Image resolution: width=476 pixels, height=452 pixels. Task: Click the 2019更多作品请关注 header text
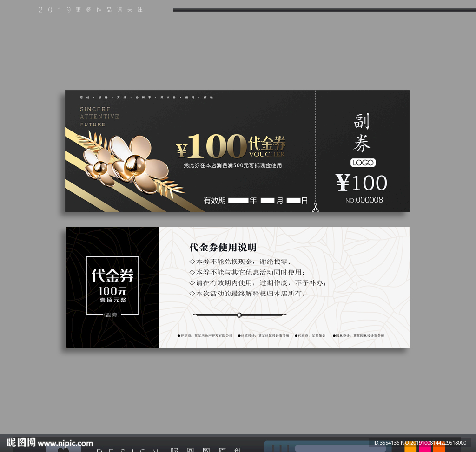[91, 10]
